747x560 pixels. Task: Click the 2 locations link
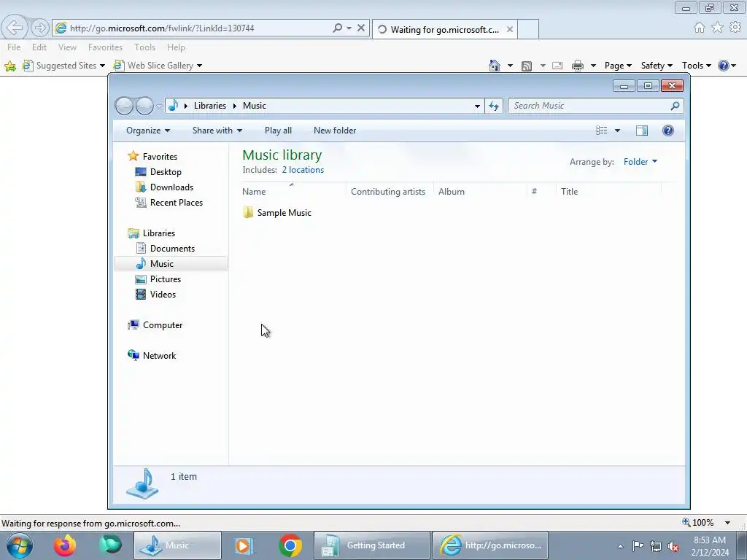click(303, 170)
